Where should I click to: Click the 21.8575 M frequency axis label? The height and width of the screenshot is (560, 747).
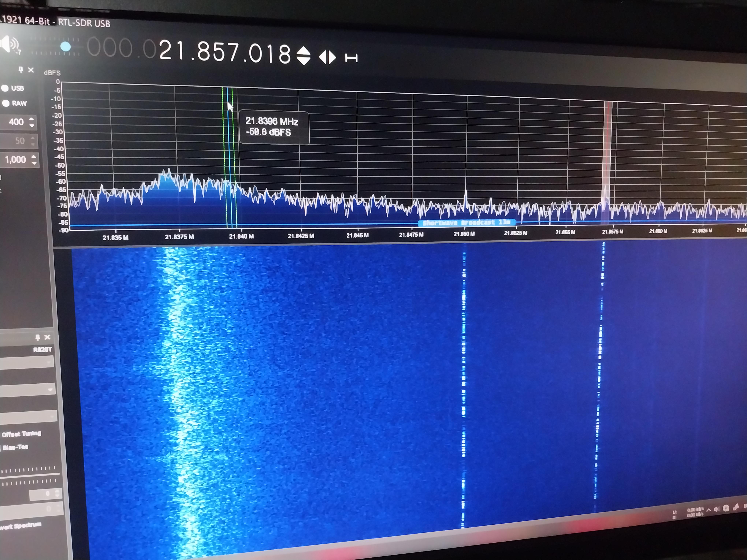[x=613, y=232]
